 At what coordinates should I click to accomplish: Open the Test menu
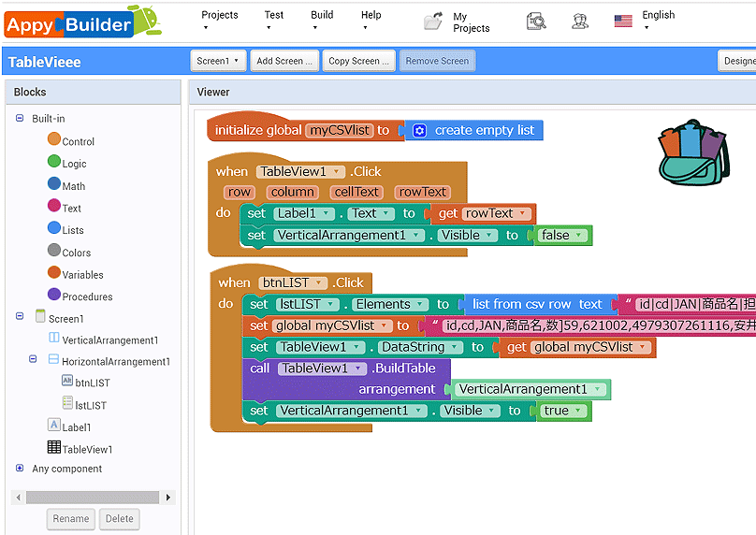click(273, 21)
